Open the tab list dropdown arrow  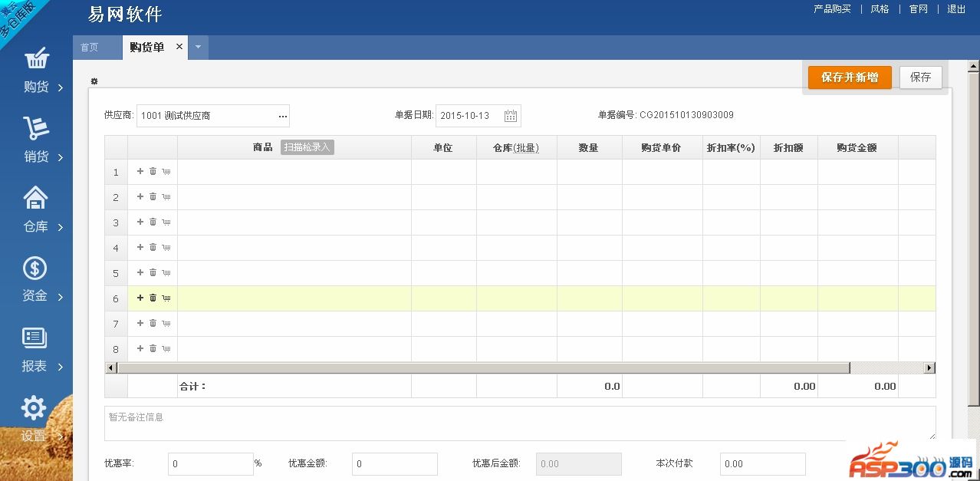pyautogui.click(x=198, y=48)
